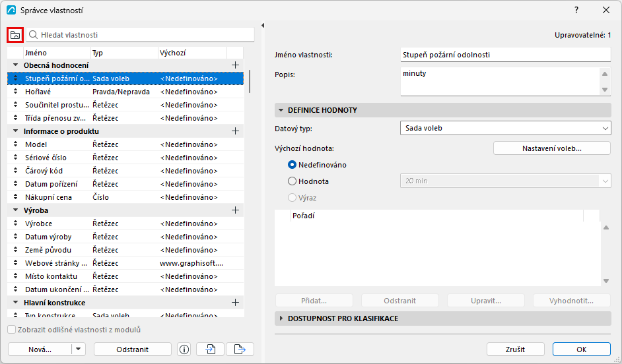Add property to Hlavní konstrukce with plus icon
Viewport: 622px width, 364px height.
coord(235,303)
